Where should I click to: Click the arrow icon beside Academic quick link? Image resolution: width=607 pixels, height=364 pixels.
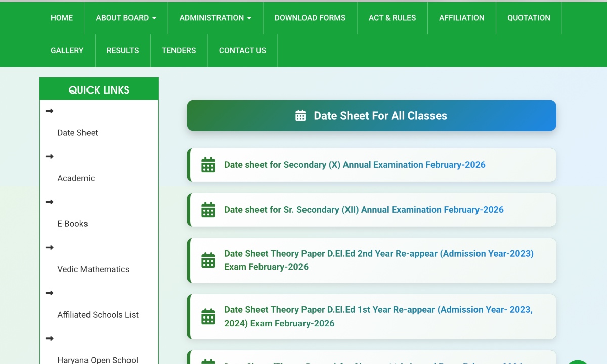click(49, 156)
